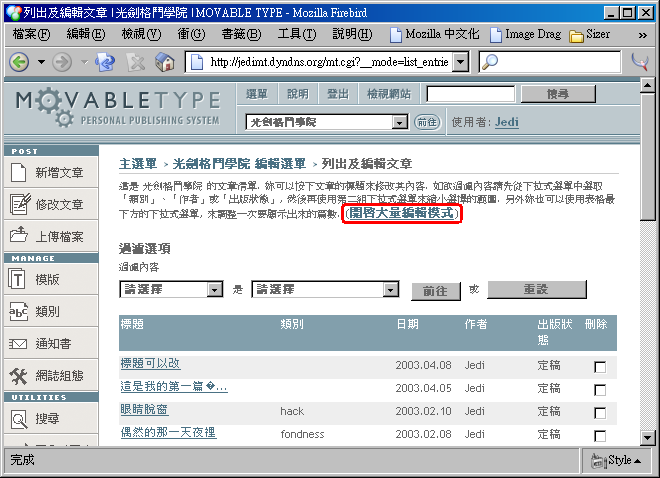Open the Image Drag bookmark
The height and width of the screenshot is (478, 660).
526,34
